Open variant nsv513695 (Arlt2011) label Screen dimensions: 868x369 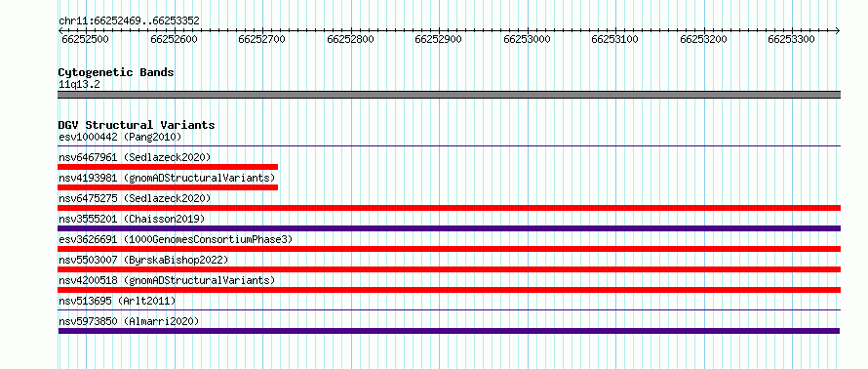[117, 301]
